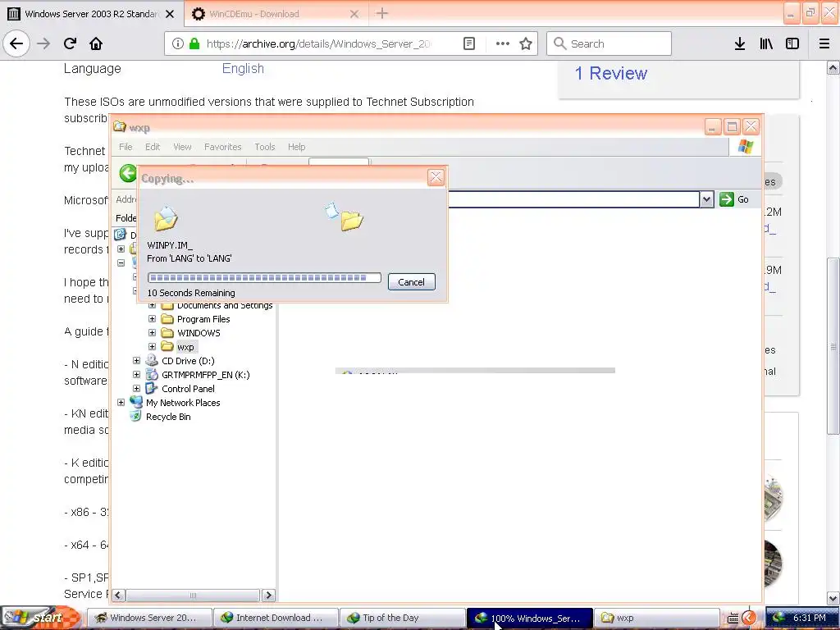Bookmark this page with star icon
840x630 pixels.
click(x=526, y=43)
